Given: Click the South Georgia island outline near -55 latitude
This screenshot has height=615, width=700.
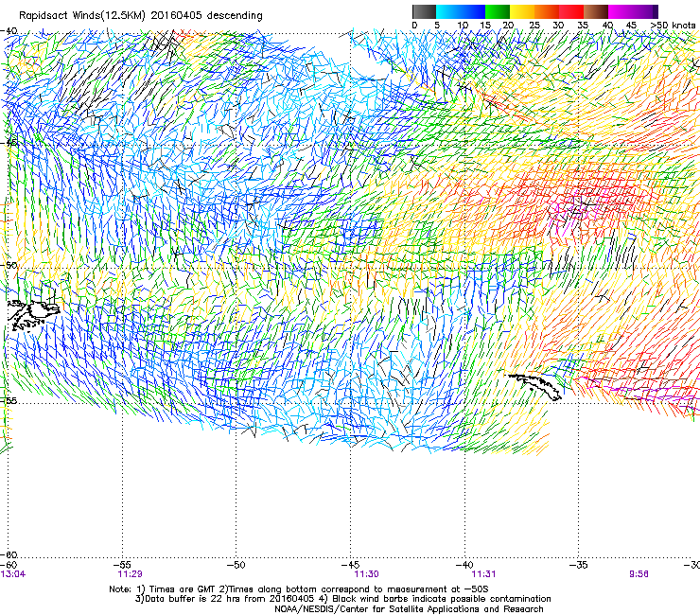Looking at the screenshot, I should [x=534, y=386].
